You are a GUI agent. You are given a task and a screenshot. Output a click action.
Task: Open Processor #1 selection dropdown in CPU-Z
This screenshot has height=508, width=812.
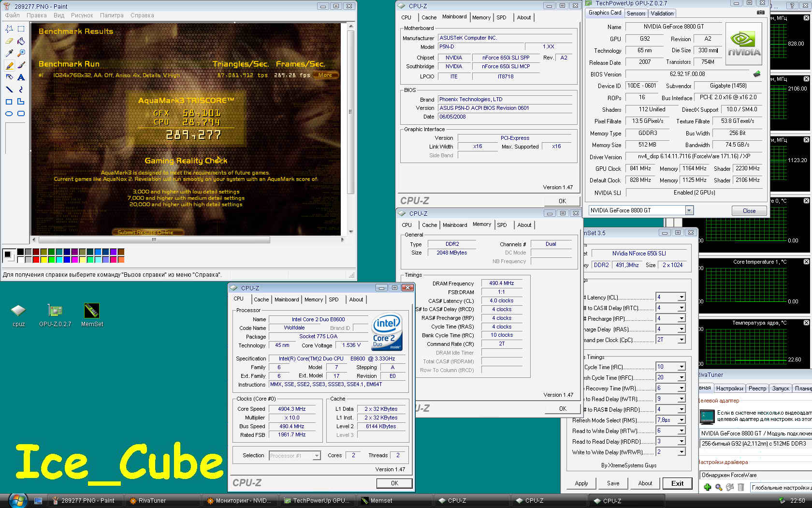coord(317,456)
